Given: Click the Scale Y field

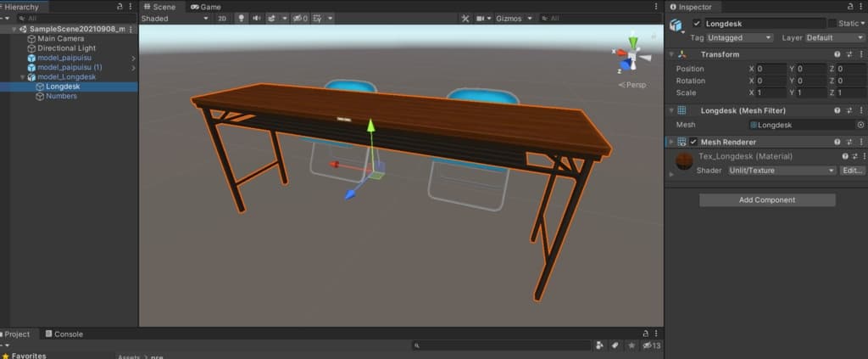Looking at the screenshot, I should coord(811,93).
